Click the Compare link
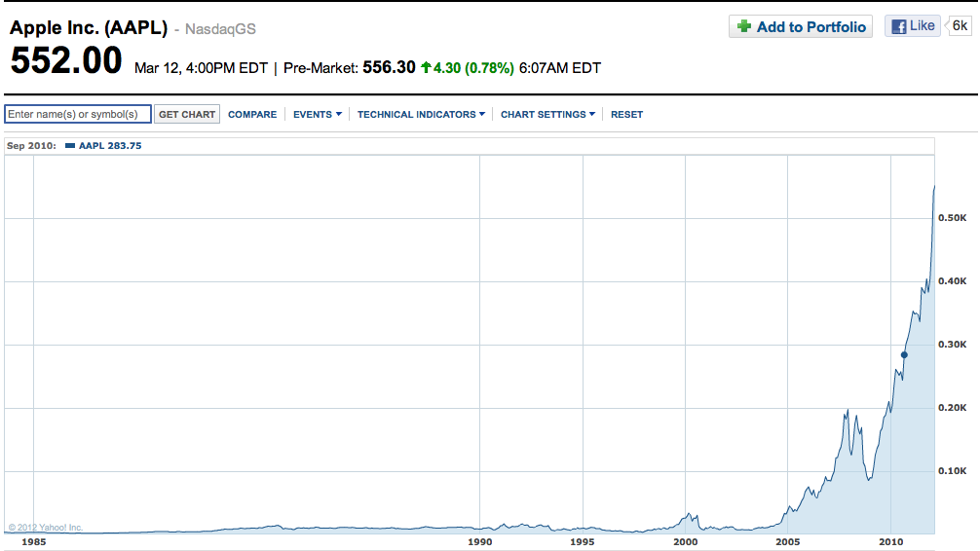Screen dimensions: 980x551 tap(252, 114)
